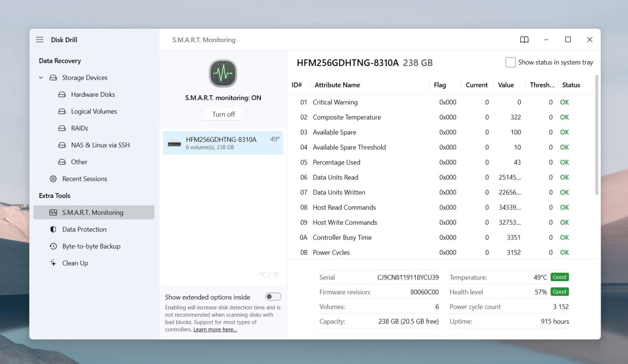Choose Other under Storage Devices

pos(79,162)
